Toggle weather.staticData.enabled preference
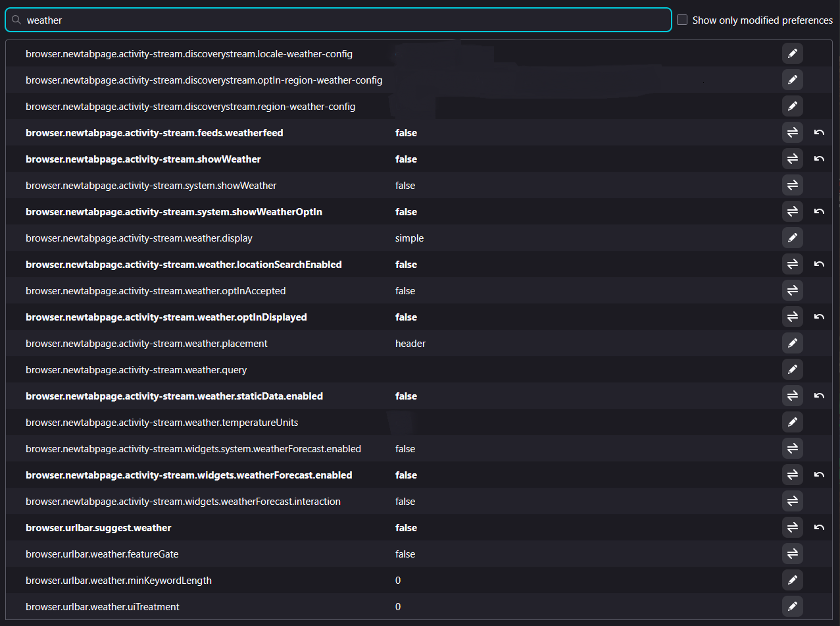The height and width of the screenshot is (626, 840). (x=792, y=396)
